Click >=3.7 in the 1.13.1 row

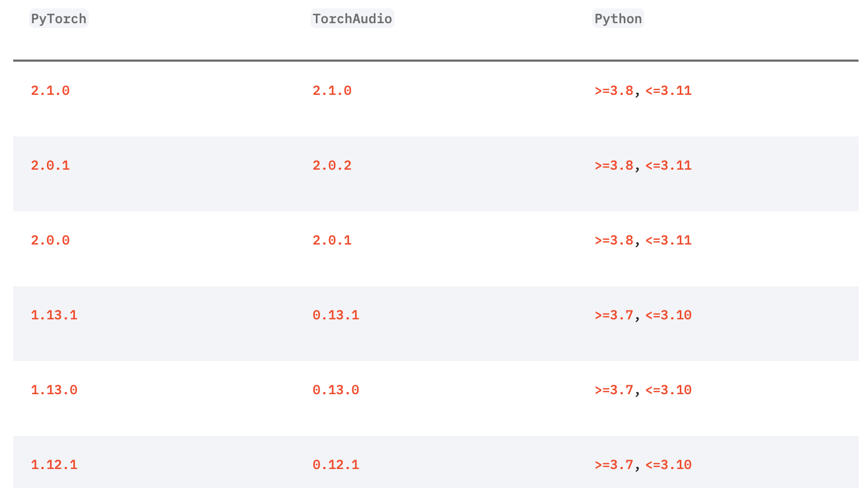click(614, 315)
